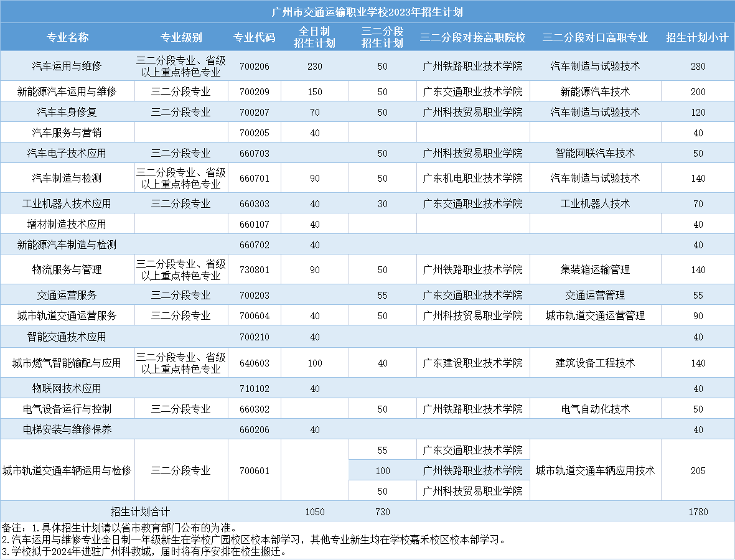Select major code 700604
This screenshot has height=560, width=735.
click(255, 316)
